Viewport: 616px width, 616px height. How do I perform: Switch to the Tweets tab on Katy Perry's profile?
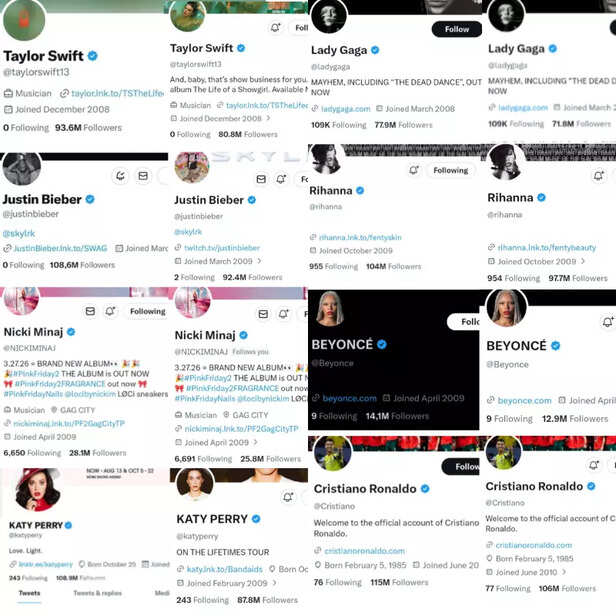tap(29, 593)
